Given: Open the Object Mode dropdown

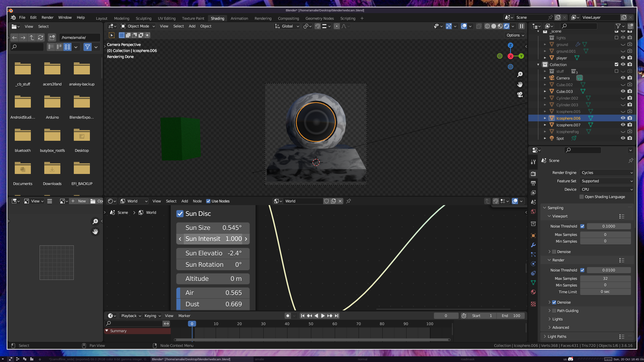Looking at the screenshot, I should (138, 26).
